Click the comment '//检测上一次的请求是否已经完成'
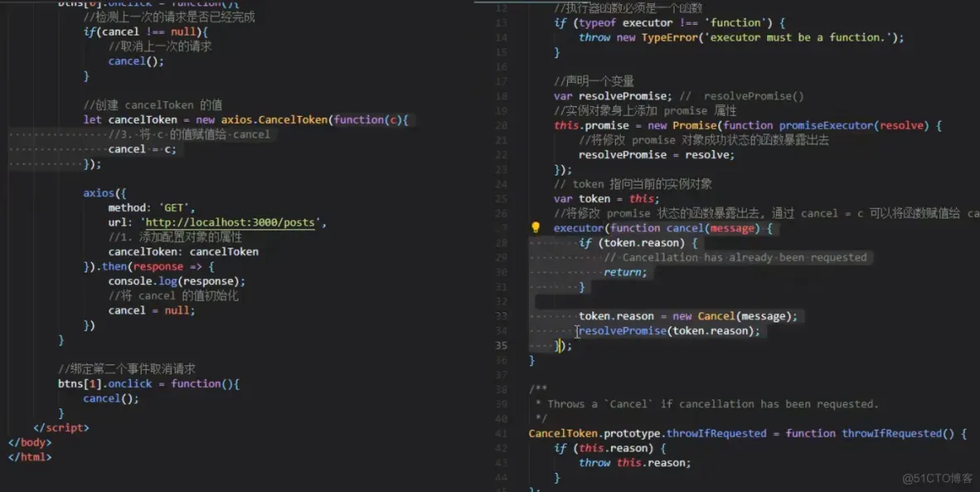The height and width of the screenshot is (492, 980). point(169,17)
